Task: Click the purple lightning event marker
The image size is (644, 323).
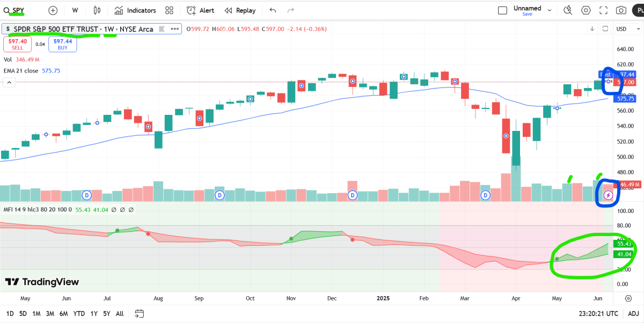Action: (608, 195)
